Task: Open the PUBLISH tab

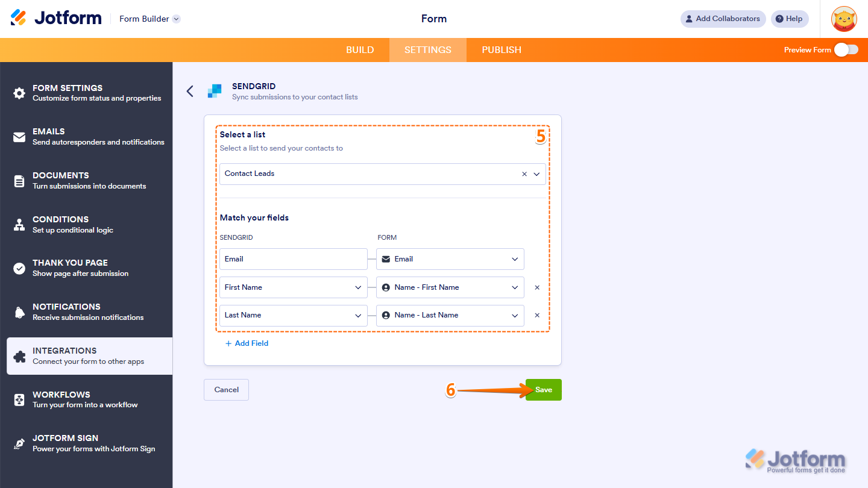Action: 501,49
